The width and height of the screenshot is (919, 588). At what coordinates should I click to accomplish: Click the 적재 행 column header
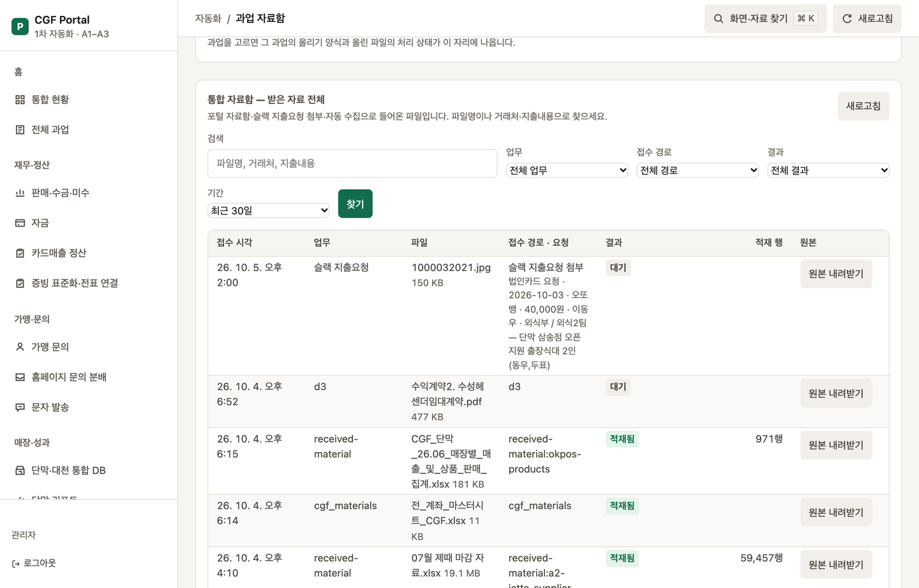click(769, 242)
